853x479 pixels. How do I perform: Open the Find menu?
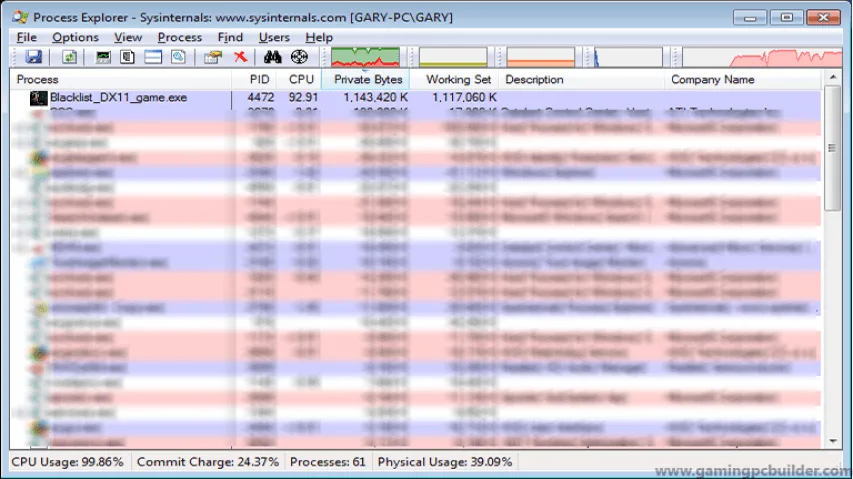(x=230, y=38)
